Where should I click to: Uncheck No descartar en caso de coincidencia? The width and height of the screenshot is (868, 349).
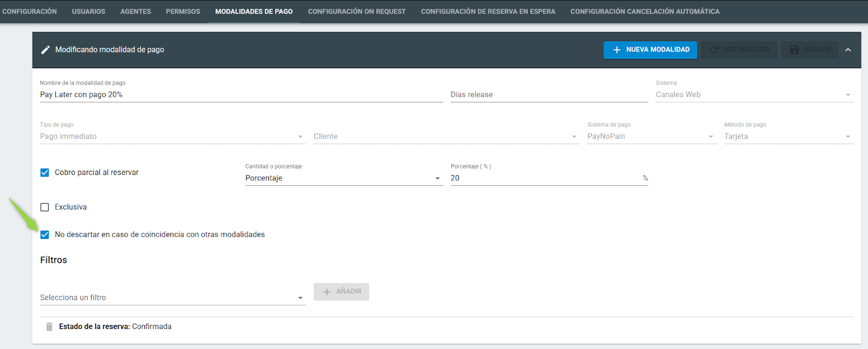click(44, 235)
